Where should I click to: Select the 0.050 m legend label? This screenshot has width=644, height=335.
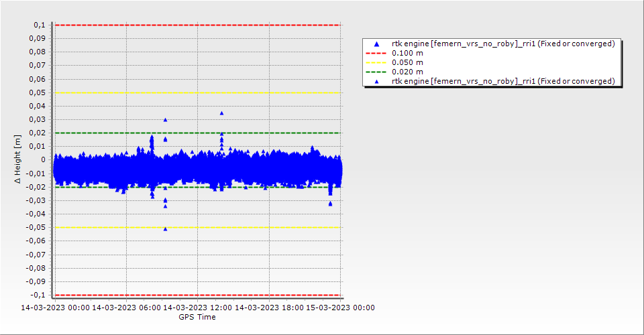408,62
